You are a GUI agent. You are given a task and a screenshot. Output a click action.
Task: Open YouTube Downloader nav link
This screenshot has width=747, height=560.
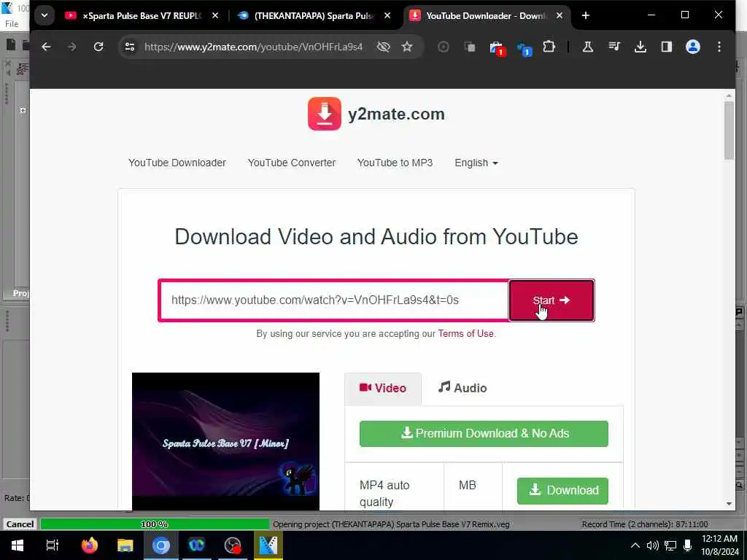point(177,163)
